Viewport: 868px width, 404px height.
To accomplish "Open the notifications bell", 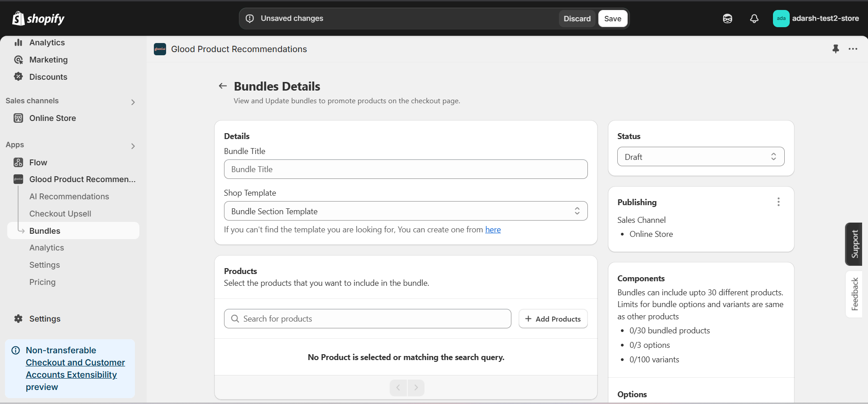I will 754,19.
